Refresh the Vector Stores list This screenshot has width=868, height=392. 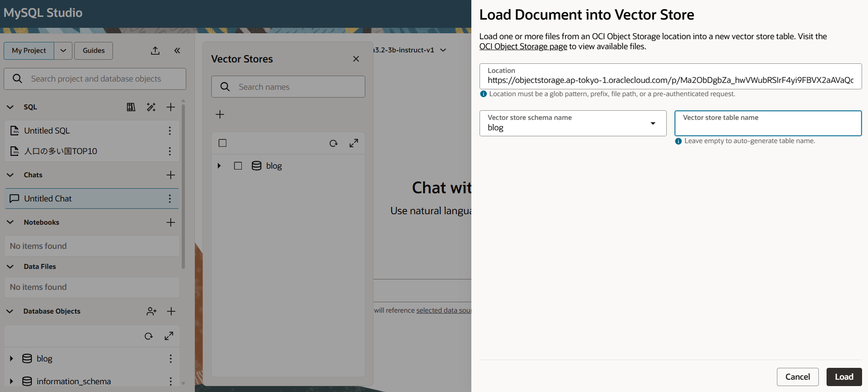[333, 143]
